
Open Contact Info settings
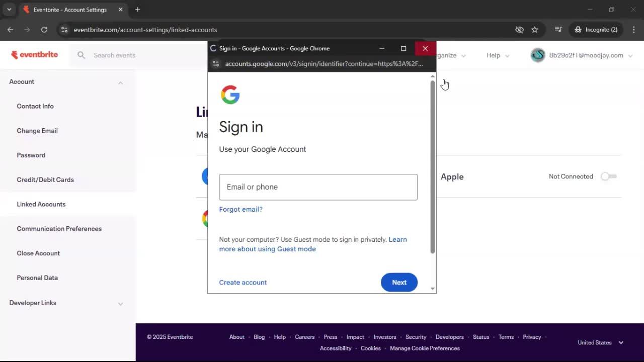[x=35, y=106]
